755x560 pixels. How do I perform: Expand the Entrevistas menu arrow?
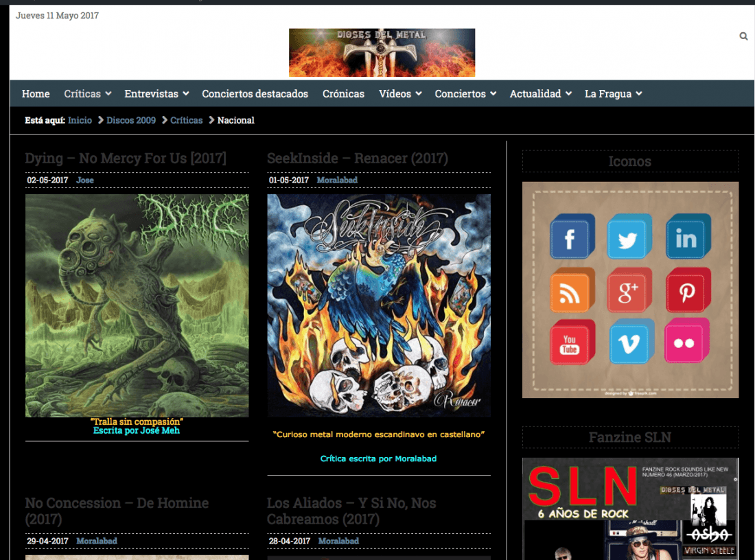pyautogui.click(x=186, y=93)
